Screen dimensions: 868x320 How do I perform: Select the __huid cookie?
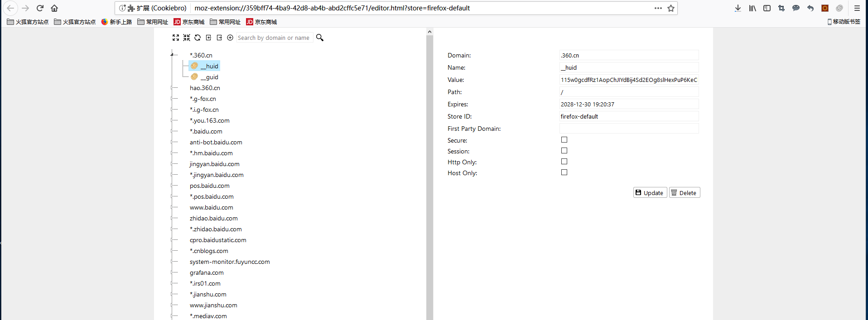click(204, 66)
